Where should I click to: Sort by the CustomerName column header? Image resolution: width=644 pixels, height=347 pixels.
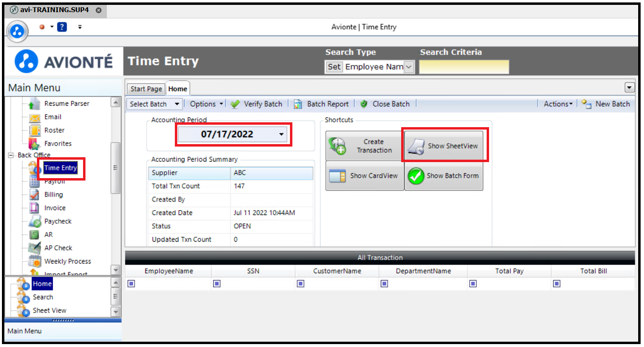pos(337,271)
